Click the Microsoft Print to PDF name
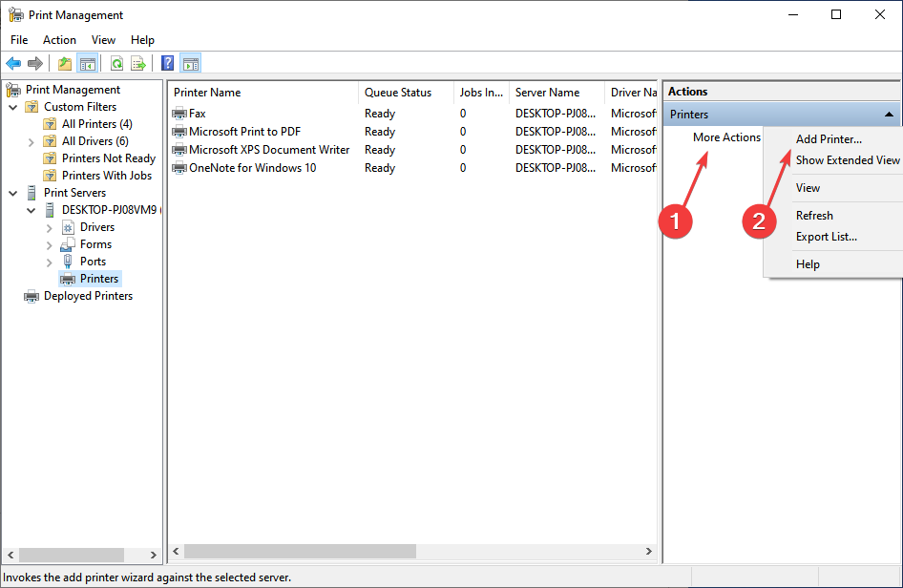This screenshot has height=588, width=903. coord(244,132)
